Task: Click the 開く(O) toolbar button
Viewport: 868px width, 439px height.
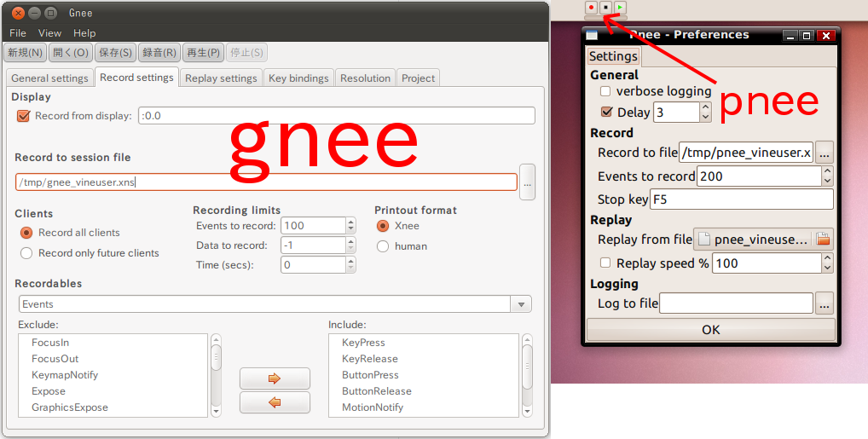Action: pyautogui.click(x=70, y=53)
